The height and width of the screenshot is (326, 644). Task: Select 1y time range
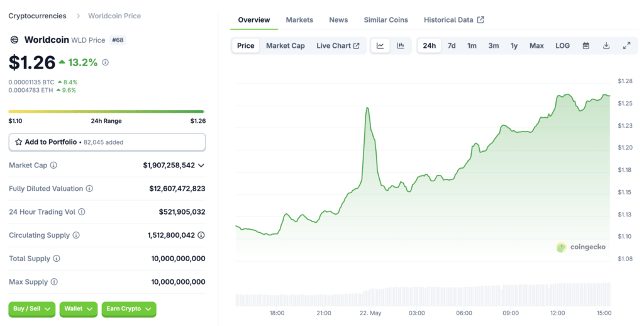tap(514, 46)
